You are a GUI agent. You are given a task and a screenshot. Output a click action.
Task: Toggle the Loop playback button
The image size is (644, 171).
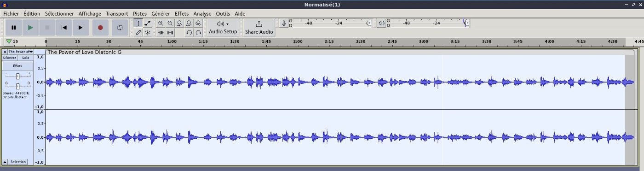(120, 28)
